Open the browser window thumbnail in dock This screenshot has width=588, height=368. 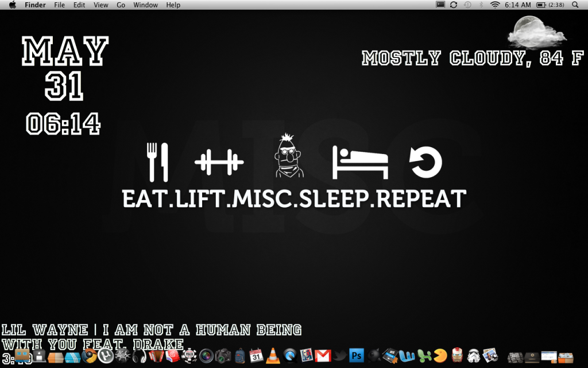548,356
